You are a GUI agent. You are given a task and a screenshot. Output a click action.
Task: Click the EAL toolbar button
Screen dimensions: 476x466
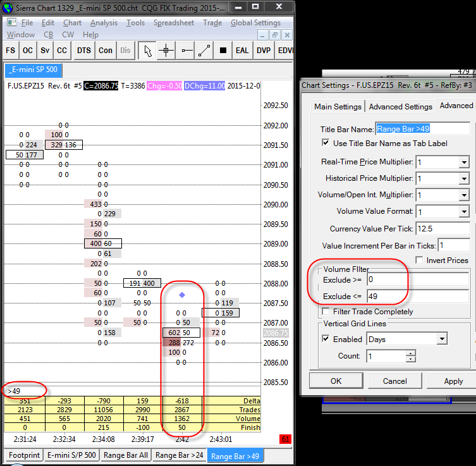click(x=242, y=51)
